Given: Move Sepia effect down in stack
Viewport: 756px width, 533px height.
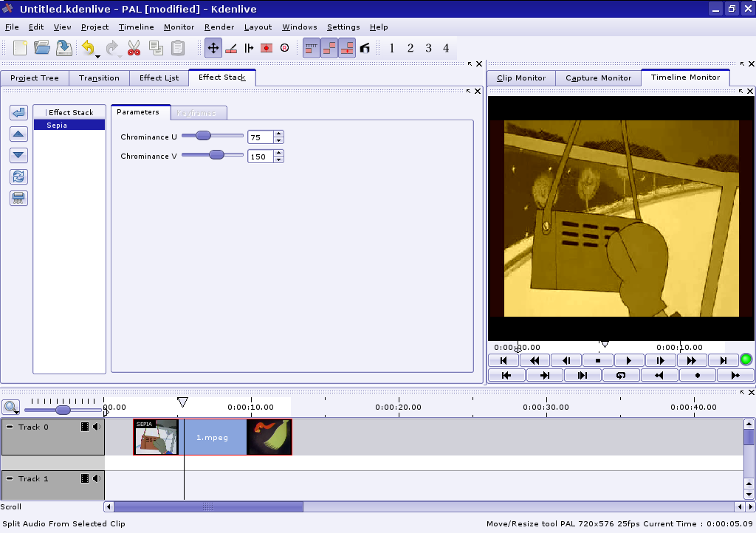Looking at the screenshot, I should [x=19, y=156].
